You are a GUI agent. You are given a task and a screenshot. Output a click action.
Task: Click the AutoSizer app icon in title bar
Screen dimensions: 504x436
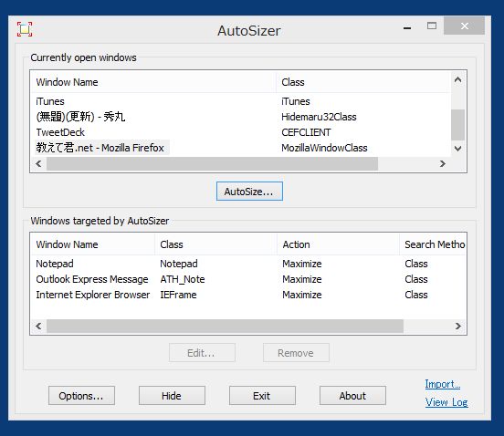(25, 29)
